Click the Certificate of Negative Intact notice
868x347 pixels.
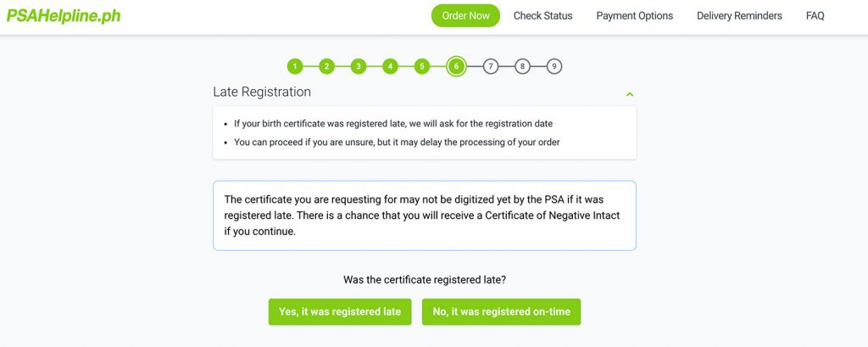[x=425, y=215]
